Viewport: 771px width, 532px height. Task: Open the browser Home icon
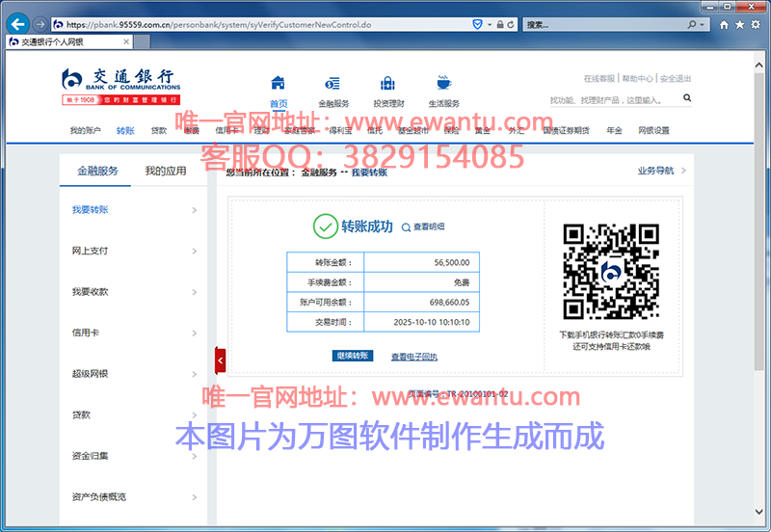[x=724, y=25]
